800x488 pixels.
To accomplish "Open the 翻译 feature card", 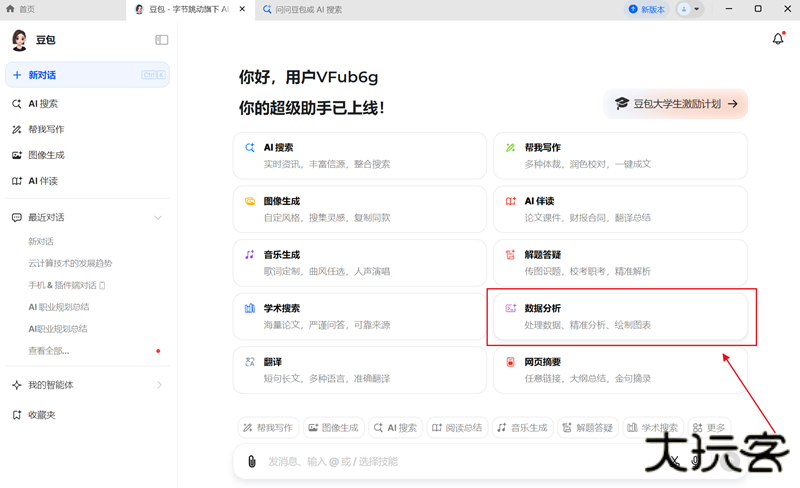I will click(360, 370).
